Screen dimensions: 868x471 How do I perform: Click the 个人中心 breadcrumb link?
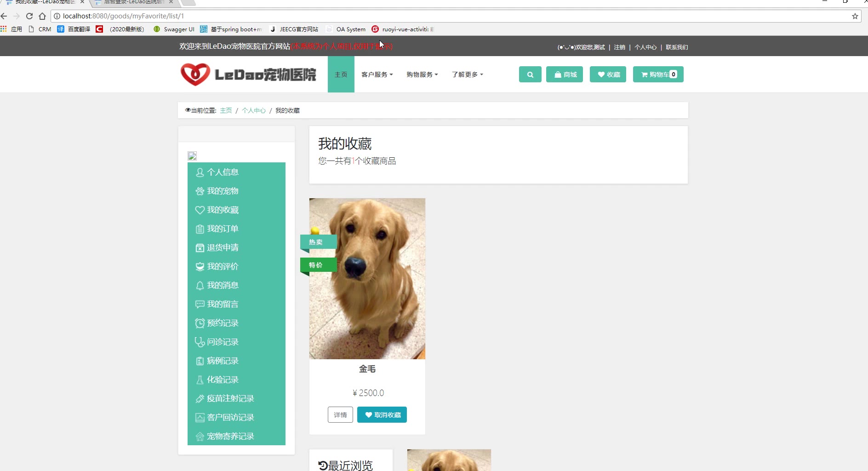254,110
